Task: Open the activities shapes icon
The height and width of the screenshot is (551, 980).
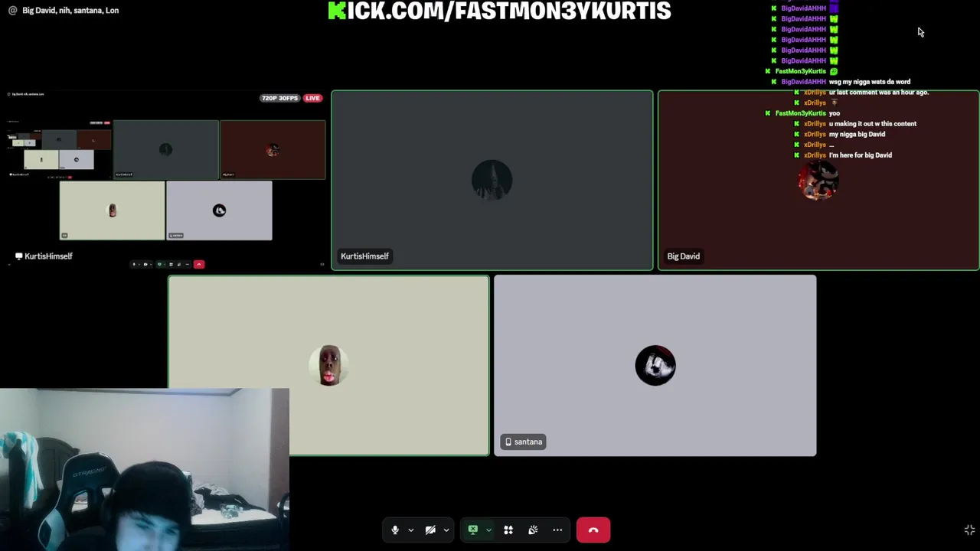Action: [x=508, y=530]
